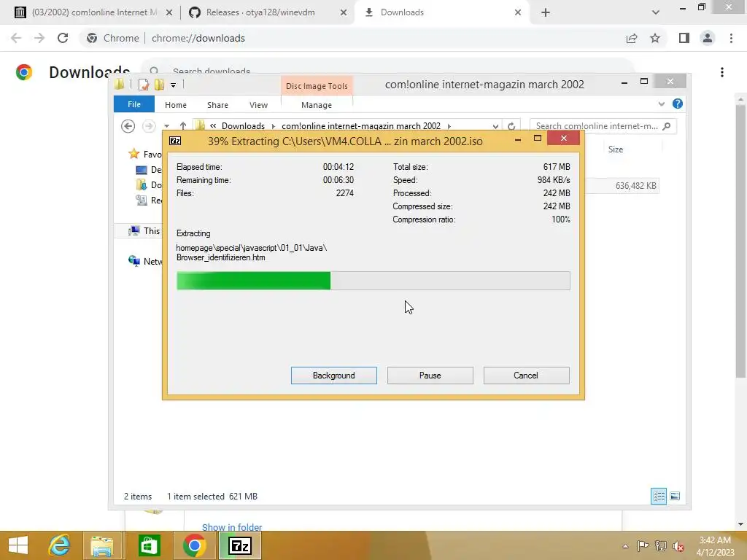Screen dimensions: 747x560
Task: Open Windows Store from the taskbar
Action: (149, 545)
